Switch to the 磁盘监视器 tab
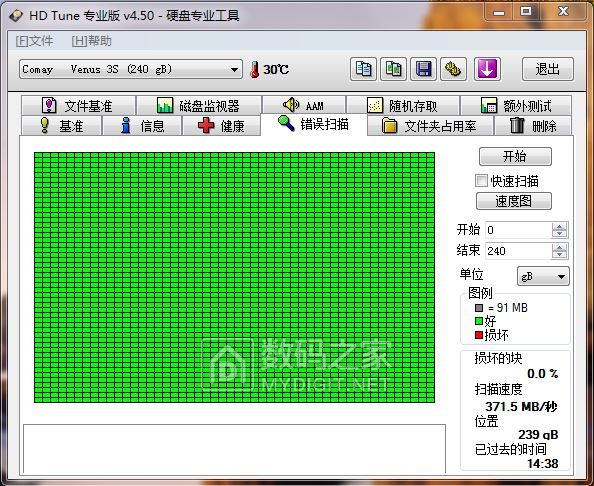Screen dimensions: 594x486 click(199, 105)
